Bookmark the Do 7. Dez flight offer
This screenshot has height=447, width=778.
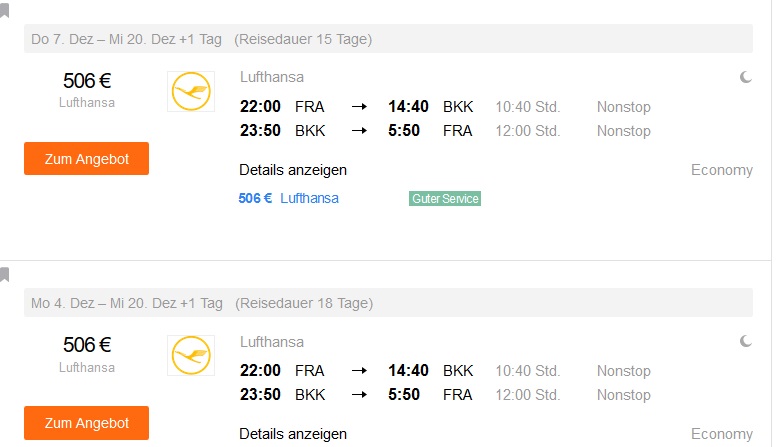tap(5, 10)
